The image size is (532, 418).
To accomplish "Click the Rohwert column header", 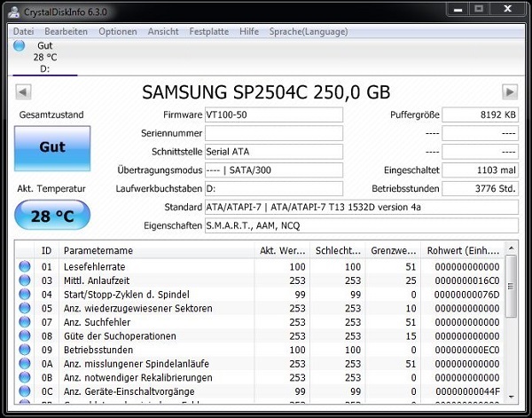I will point(463,250).
